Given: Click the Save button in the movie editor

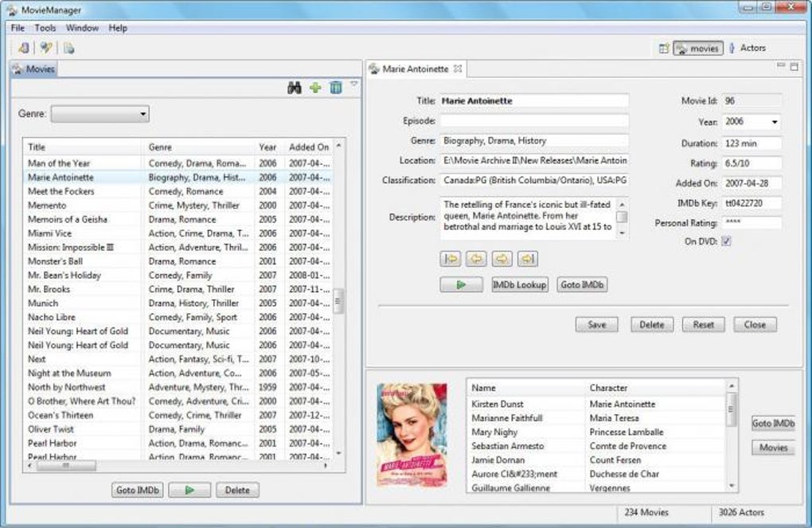Looking at the screenshot, I should tap(596, 324).
